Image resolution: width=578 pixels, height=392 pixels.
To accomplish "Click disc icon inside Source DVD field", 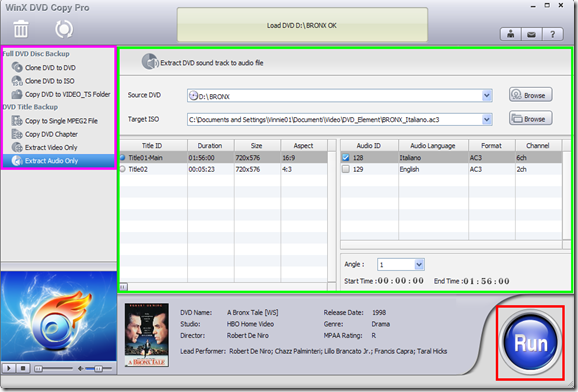I will click(x=193, y=96).
